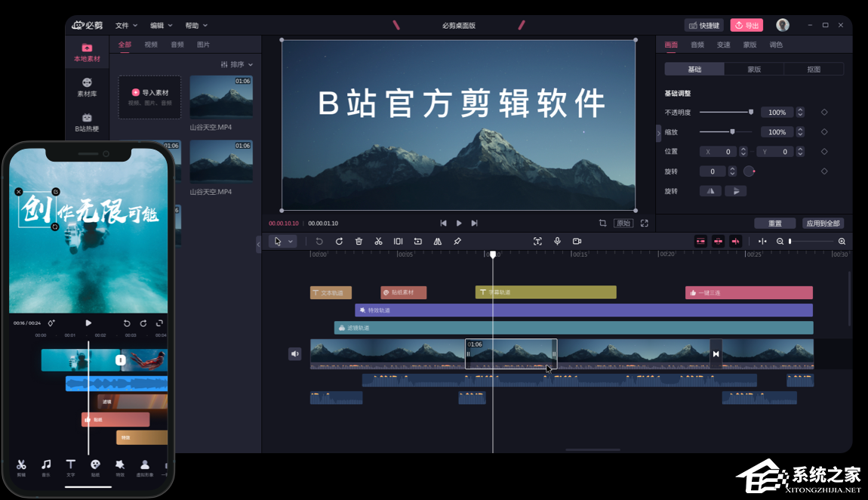Zoom in the timeline with plus magnifier
This screenshot has height=500, width=868.
(842, 242)
